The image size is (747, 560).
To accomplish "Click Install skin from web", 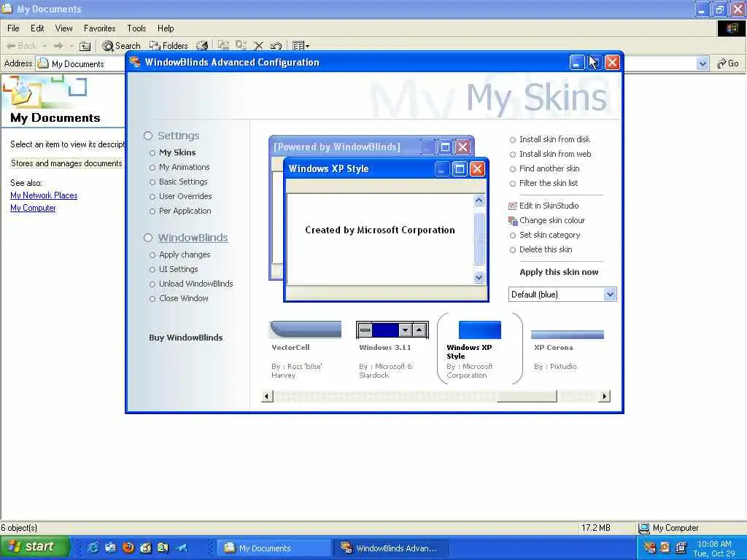I will point(555,155).
